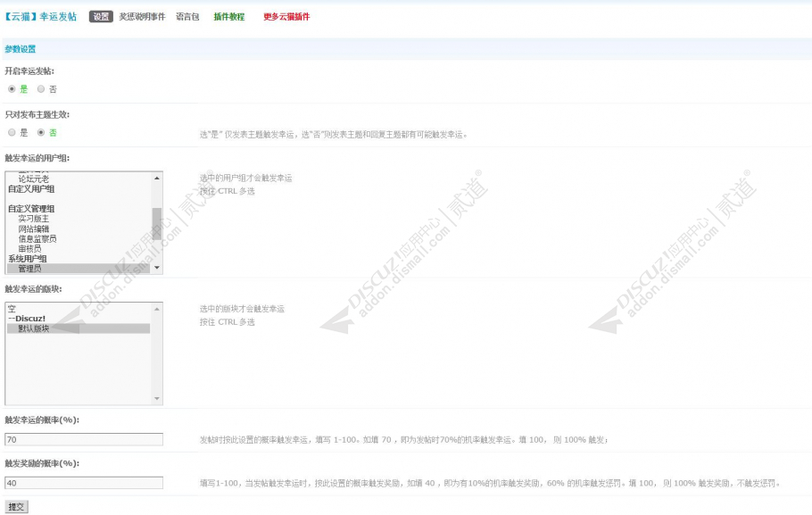This screenshot has height=515, width=812.
Task: Open the 设置 tab
Action: pyautogui.click(x=101, y=17)
